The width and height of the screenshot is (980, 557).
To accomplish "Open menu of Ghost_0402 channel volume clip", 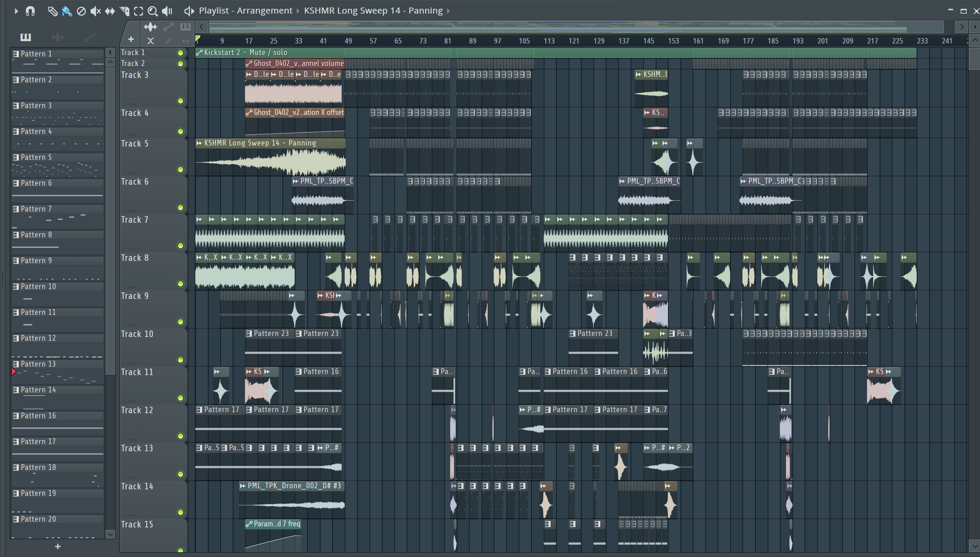I will (249, 64).
